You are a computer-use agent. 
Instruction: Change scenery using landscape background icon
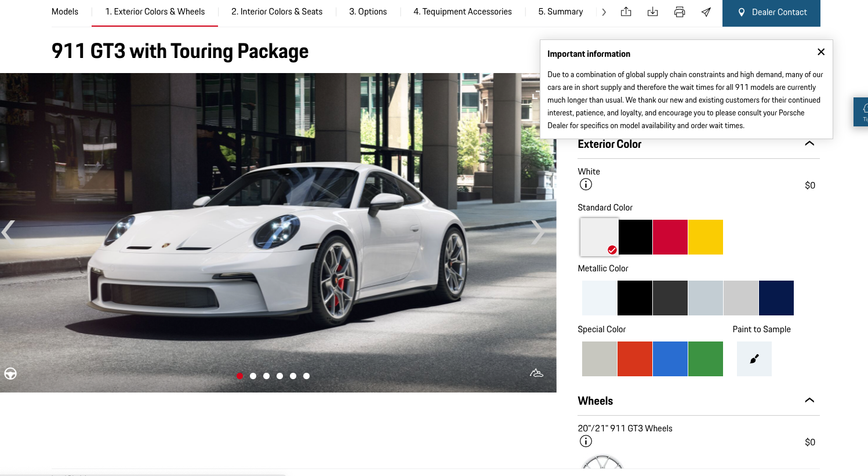point(536,373)
